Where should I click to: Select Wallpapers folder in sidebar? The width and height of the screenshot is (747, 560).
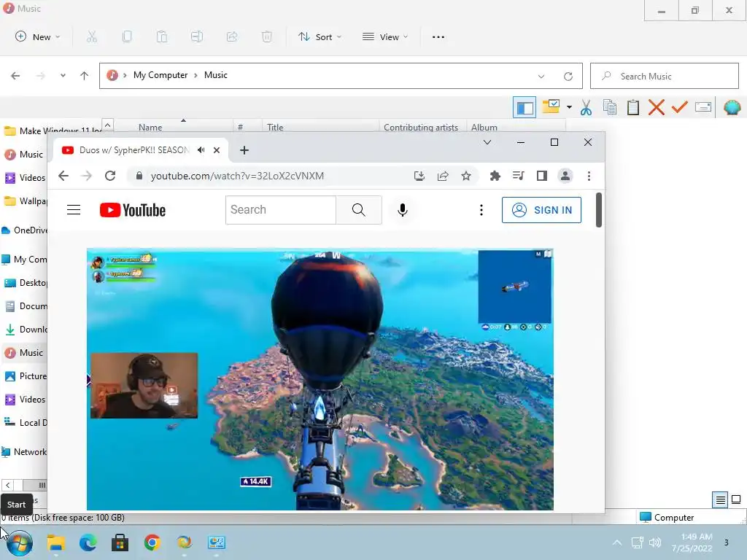tap(25, 201)
